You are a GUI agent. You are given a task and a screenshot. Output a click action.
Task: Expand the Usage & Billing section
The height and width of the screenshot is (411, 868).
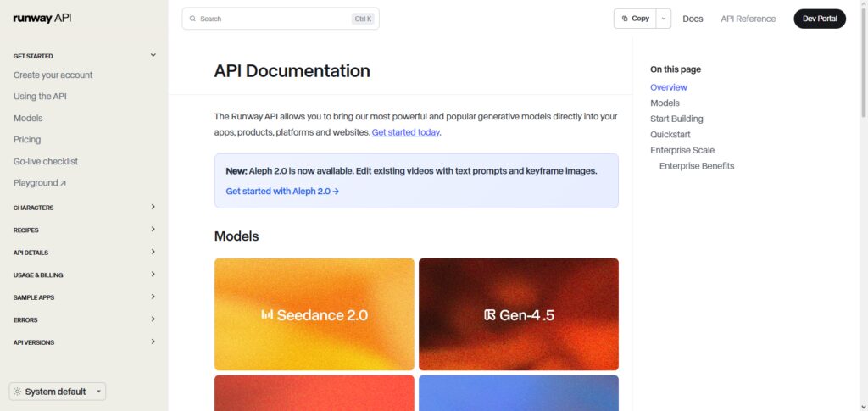tap(84, 275)
